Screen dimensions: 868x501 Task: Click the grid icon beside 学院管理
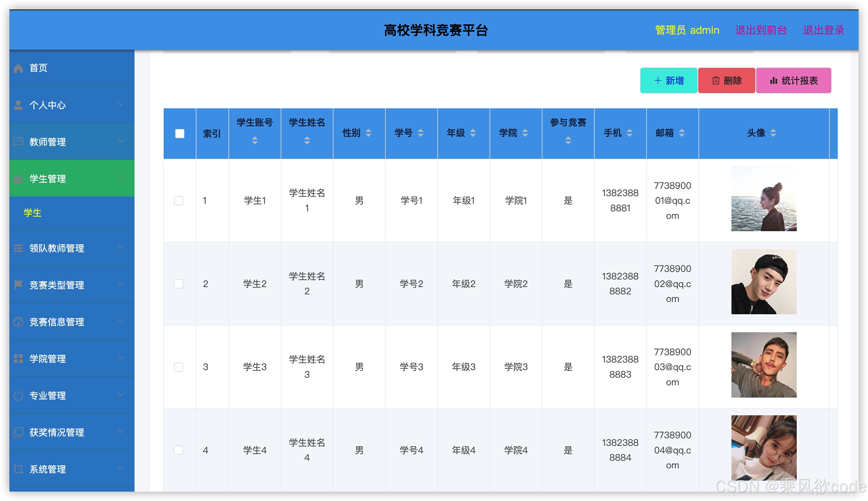pos(18,359)
